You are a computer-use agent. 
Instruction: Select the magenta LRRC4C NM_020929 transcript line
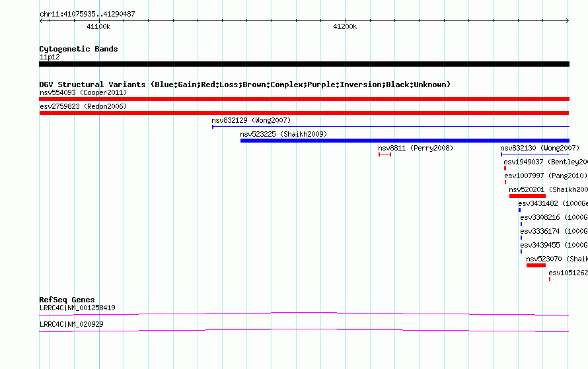[x=304, y=330]
